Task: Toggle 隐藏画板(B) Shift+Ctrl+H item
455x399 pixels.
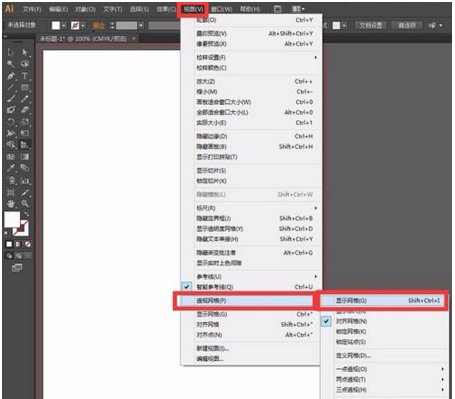Action: pos(251,147)
